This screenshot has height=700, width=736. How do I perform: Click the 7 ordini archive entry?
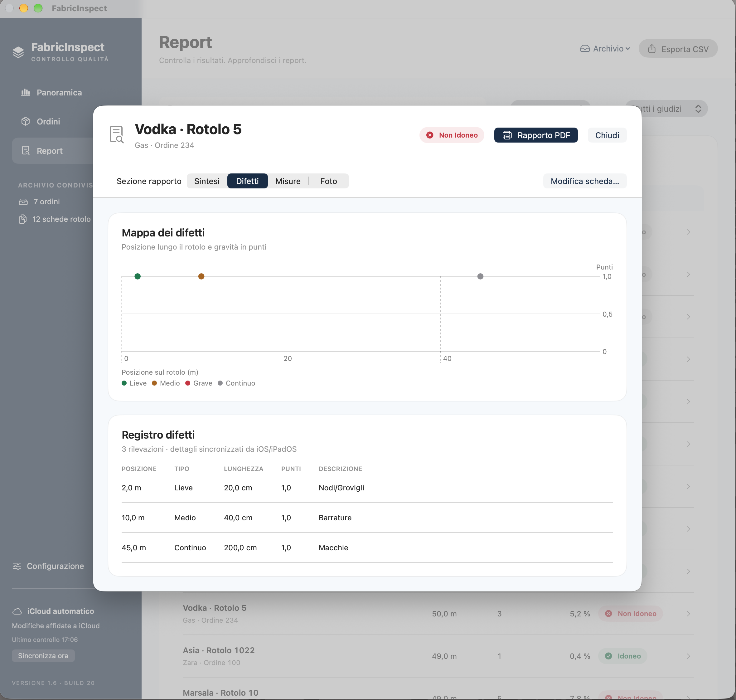(40, 202)
